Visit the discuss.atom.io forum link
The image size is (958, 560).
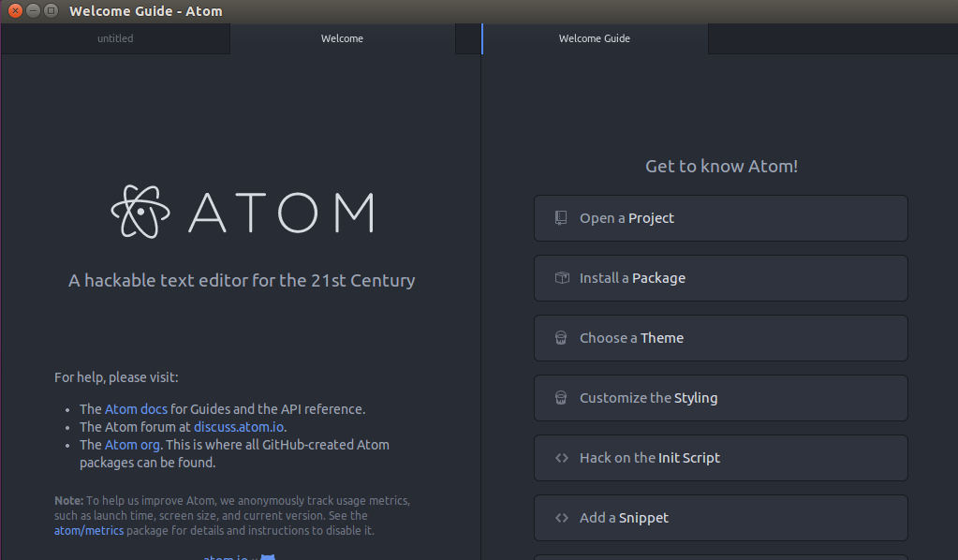[x=239, y=427]
